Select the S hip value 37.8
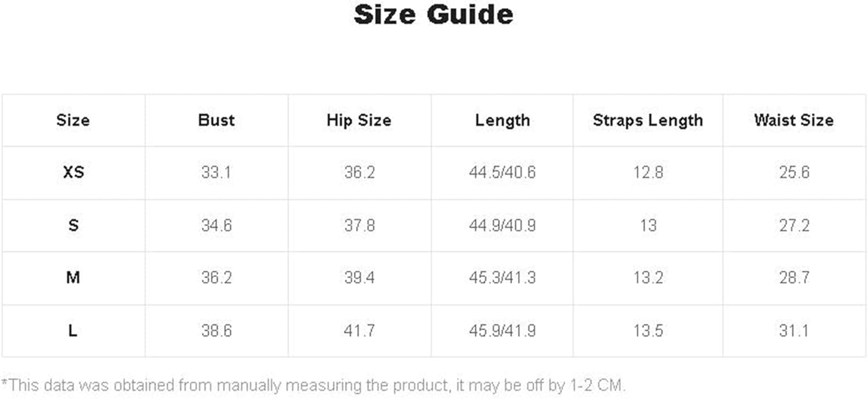The width and height of the screenshot is (868, 399). click(x=359, y=225)
